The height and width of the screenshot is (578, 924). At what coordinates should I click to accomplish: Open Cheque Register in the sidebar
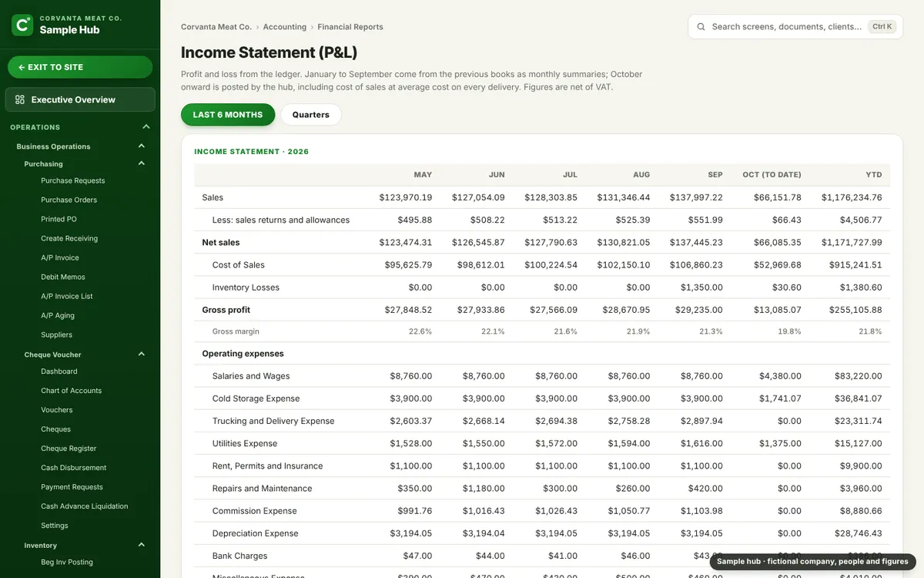(x=69, y=448)
